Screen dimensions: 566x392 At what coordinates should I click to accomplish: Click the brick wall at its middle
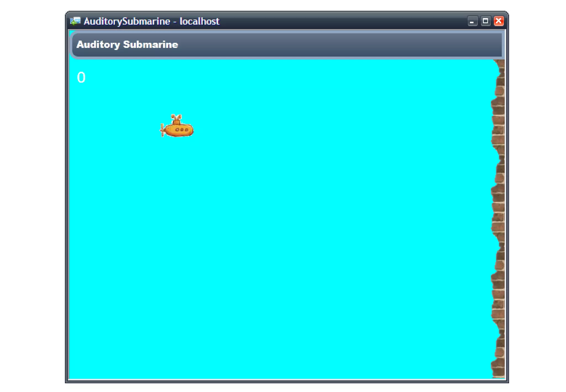tap(499, 218)
